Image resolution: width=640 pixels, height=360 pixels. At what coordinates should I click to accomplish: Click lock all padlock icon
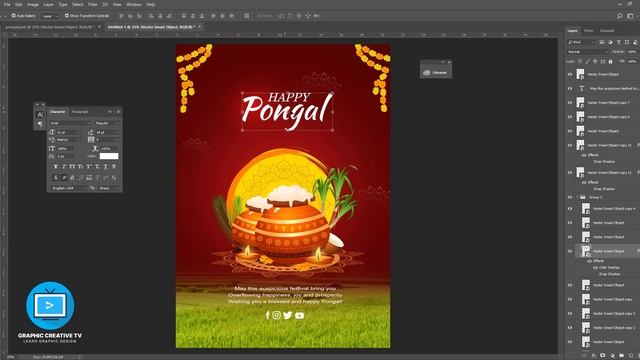611,62
